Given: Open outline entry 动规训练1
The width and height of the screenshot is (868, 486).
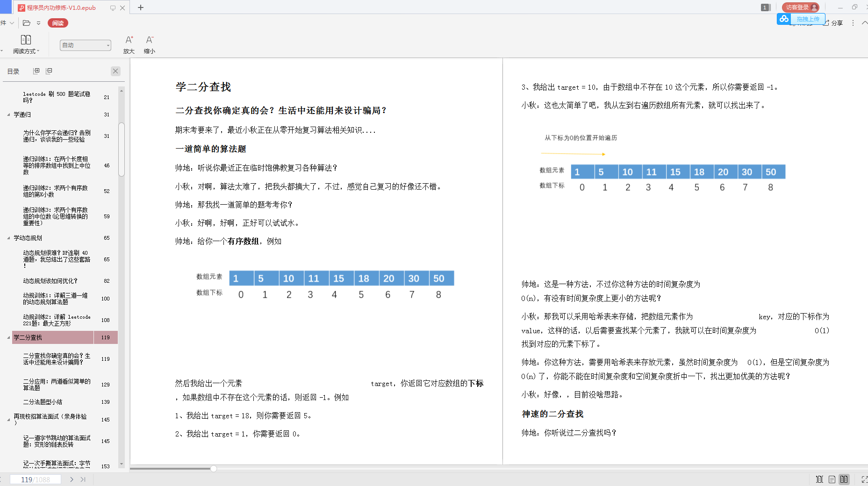Looking at the screenshot, I should 56,299.
